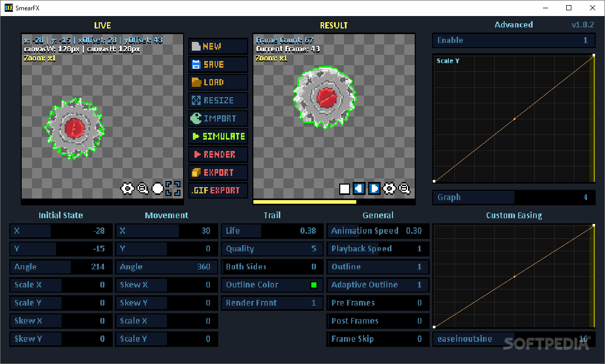Image resolution: width=605 pixels, height=364 pixels.
Task: Click the Movement Scale Y field
Action: tap(167, 339)
